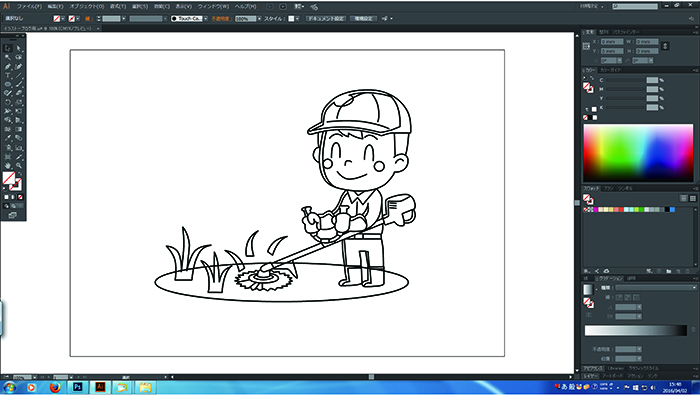Activate the Hand tool
700x395 pixels.
[8, 166]
